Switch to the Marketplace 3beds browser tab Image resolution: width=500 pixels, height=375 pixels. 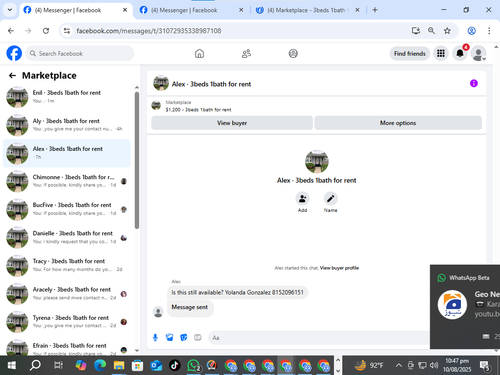point(307,10)
